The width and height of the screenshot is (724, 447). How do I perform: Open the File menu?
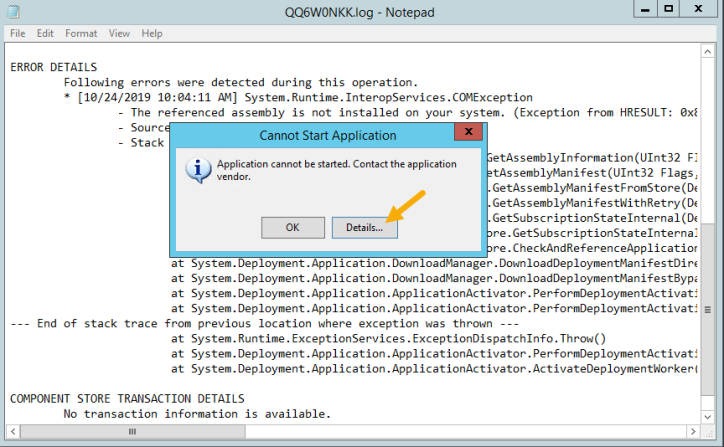tap(18, 33)
